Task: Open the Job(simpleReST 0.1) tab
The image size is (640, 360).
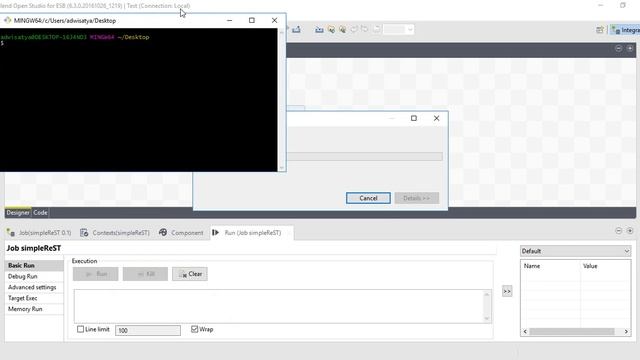Action: point(39,233)
